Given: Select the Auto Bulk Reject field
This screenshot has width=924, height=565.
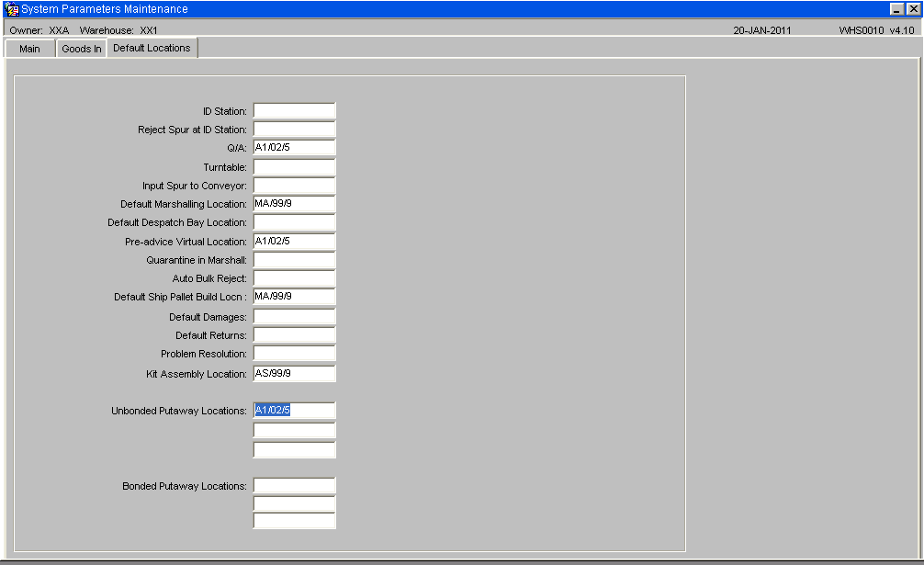Looking at the screenshot, I should tap(295, 278).
